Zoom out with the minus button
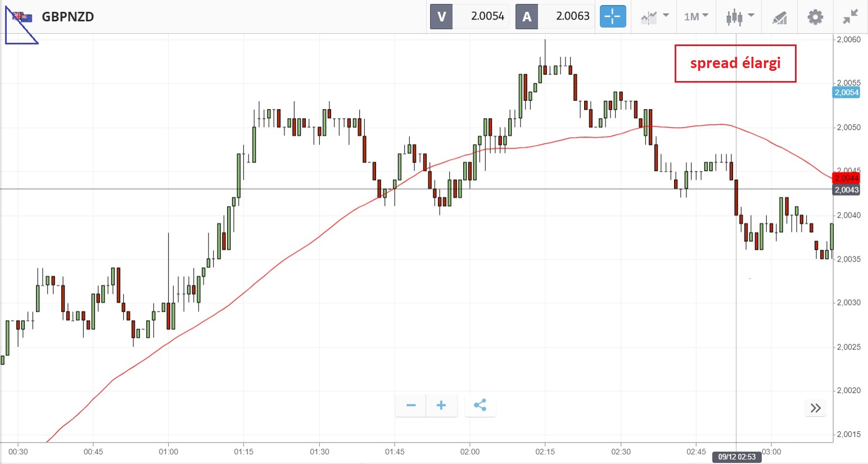This screenshot has width=868, height=464. [x=411, y=406]
